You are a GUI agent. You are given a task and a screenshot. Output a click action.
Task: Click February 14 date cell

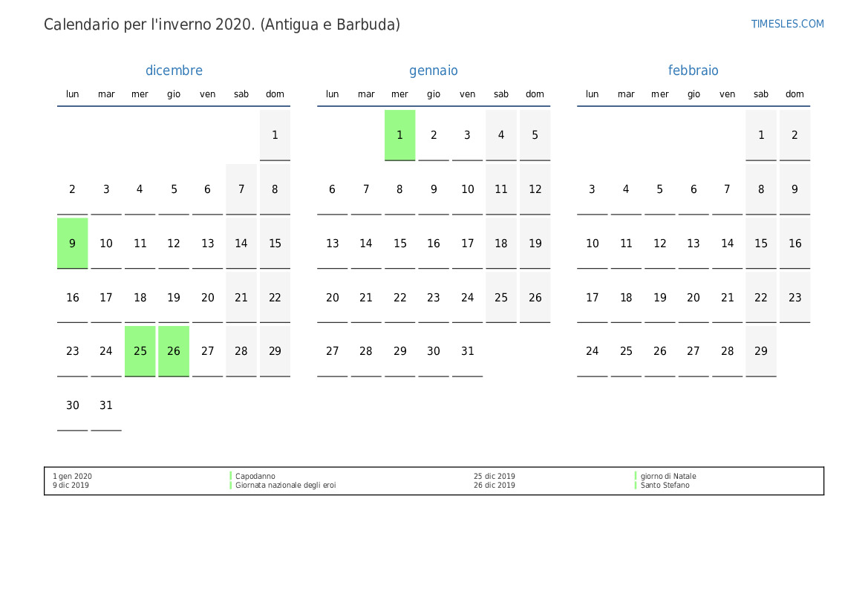pyautogui.click(x=727, y=244)
